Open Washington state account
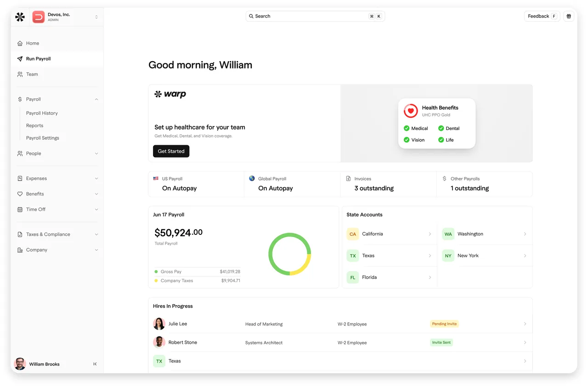 point(485,234)
